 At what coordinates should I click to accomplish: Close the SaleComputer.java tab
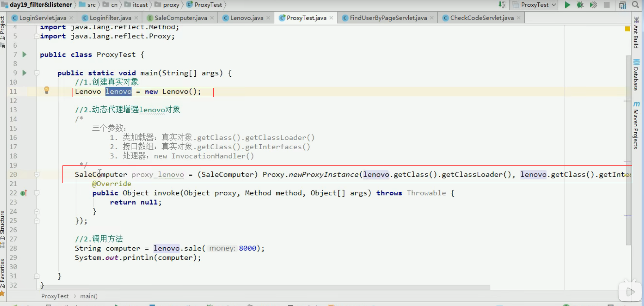(x=212, y=18)
